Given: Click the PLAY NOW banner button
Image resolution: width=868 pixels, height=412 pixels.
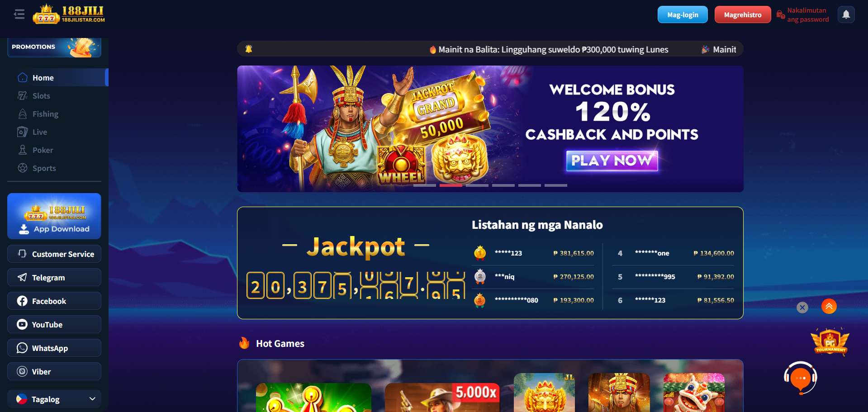Looking at the screenshot, I should point(612,161).
